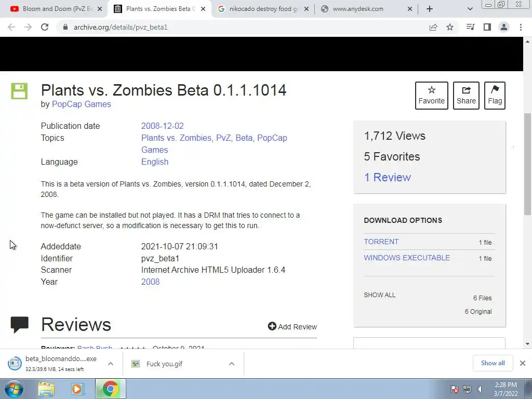This screenshot has height=399, width=532.
Task: Click the browser back arrow
Action: coord(11,27)
